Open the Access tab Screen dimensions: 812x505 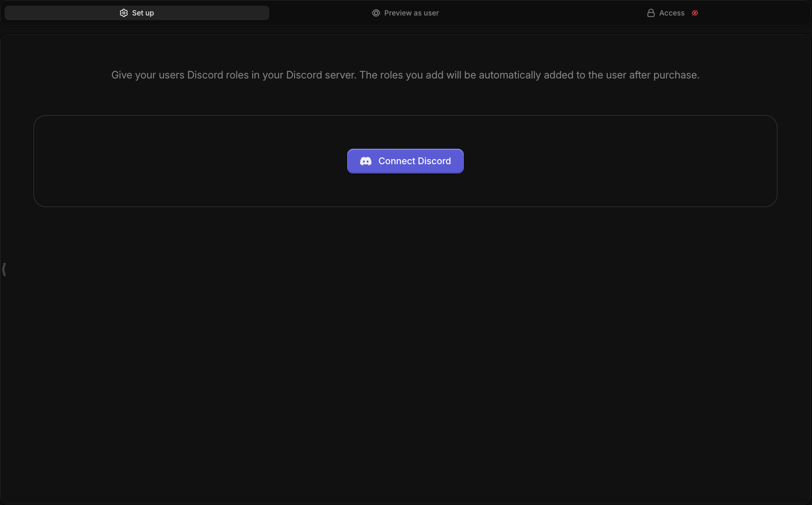[x=673, y=13]
